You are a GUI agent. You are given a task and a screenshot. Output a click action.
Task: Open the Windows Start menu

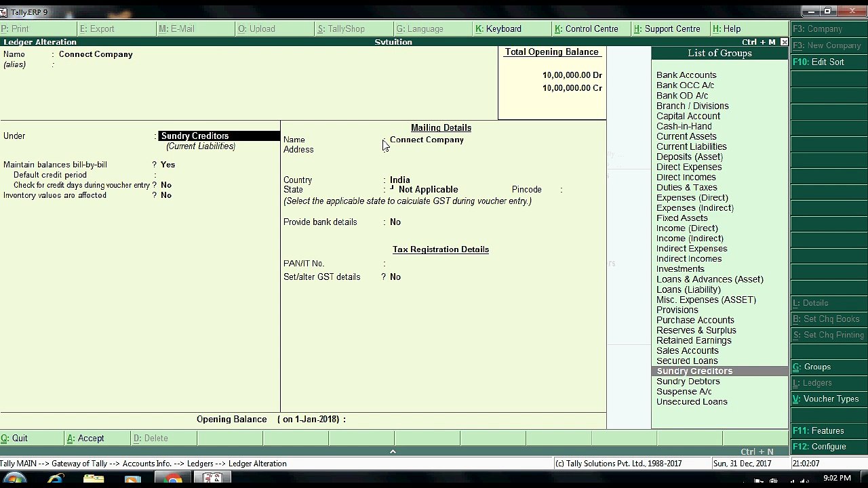click(15, 480)
